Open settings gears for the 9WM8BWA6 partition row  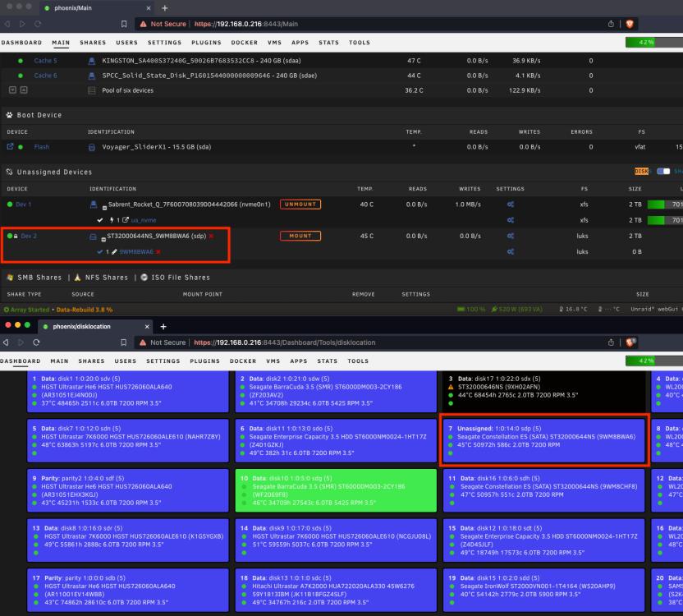(511, 251)
